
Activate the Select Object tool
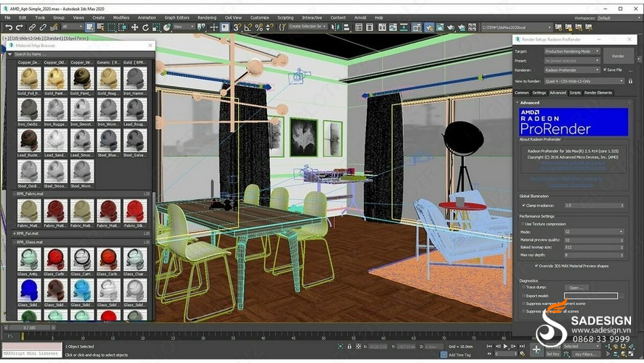pos(90,28)
